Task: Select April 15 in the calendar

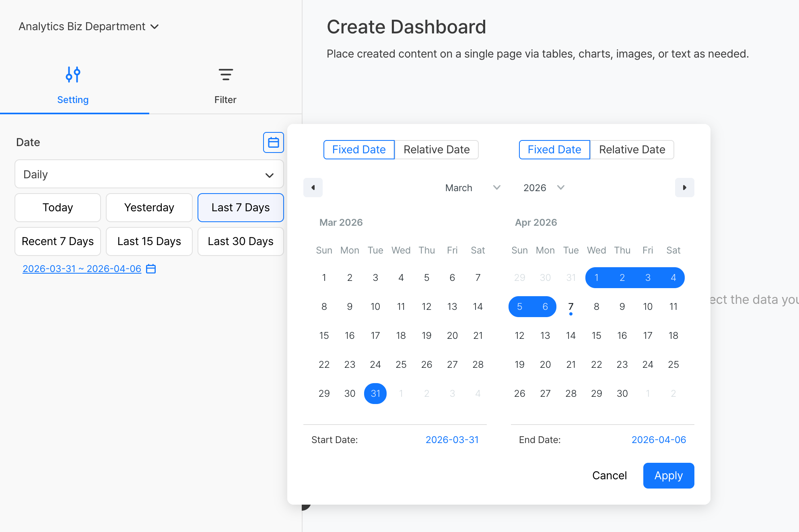Action: [x=596, y=336]
